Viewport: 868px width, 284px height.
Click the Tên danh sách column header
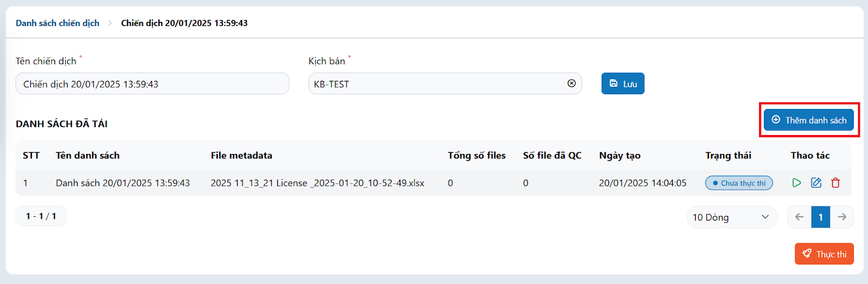[88, 156]
